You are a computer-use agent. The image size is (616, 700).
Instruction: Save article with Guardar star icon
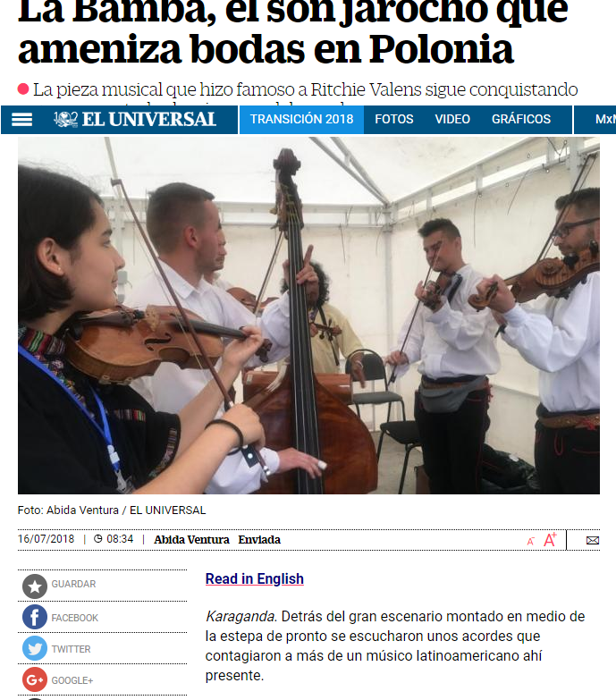tap(35, 586)
